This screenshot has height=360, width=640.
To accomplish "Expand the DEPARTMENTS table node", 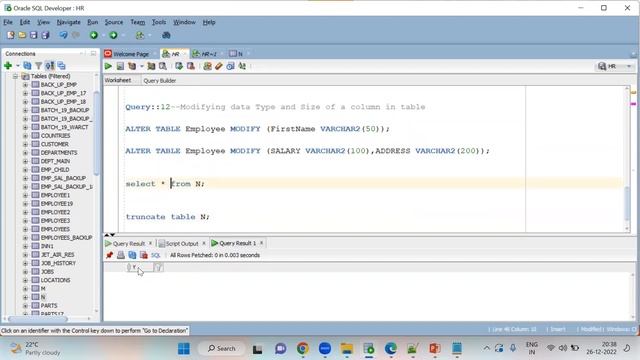I will point(25,153).
